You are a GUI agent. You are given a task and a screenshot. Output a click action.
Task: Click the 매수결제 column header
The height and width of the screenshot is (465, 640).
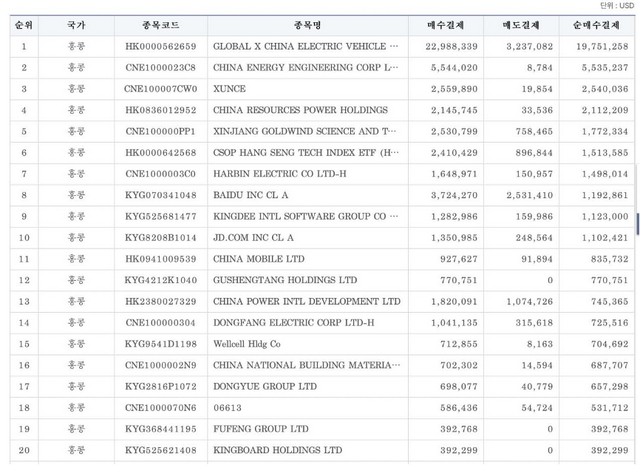[x=446, y=25]
